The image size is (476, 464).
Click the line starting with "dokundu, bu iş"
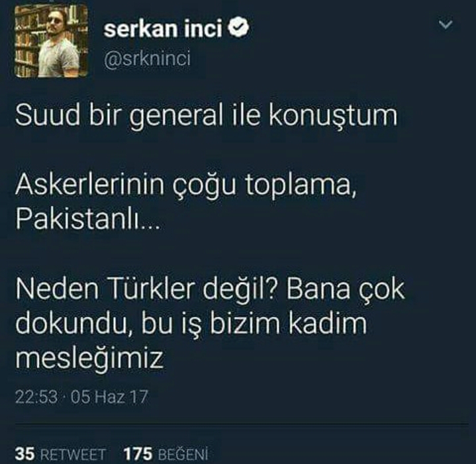pyautogui.click(x=191, y=324)
